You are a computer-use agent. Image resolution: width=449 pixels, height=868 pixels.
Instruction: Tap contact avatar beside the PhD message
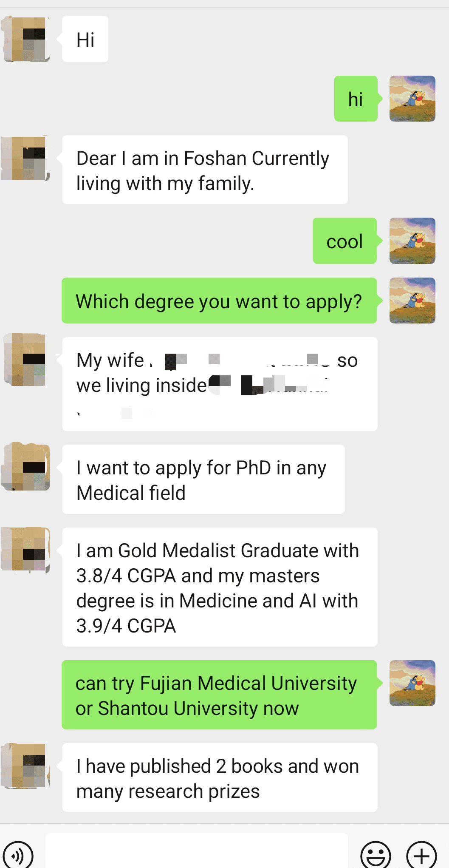(26, 467)
